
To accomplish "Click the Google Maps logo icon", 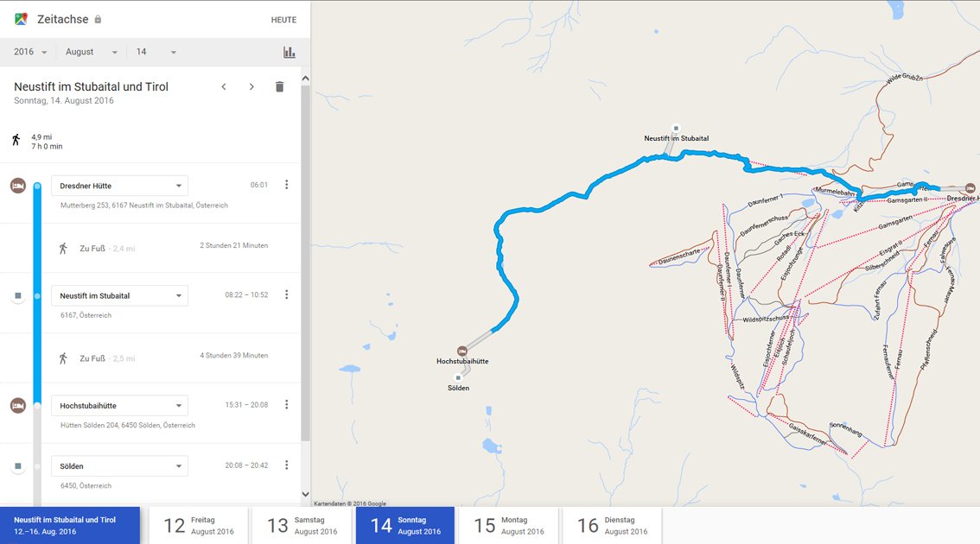I will [x=21, y=19].
